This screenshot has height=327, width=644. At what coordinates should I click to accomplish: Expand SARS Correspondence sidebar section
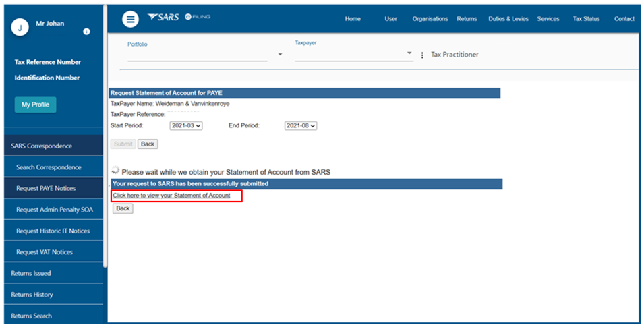pyautogui.click(x=42, y=146)
